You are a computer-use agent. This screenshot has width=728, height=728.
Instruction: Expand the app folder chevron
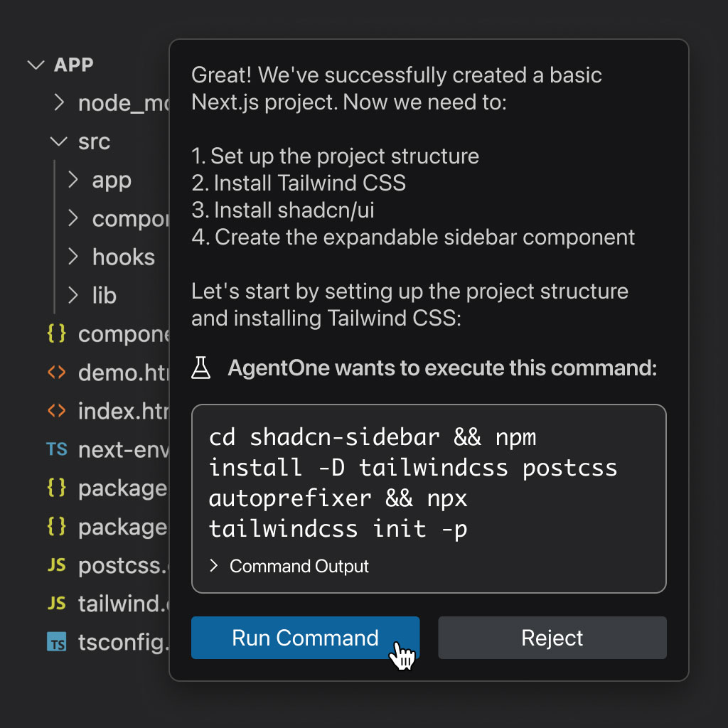point(73,180)
